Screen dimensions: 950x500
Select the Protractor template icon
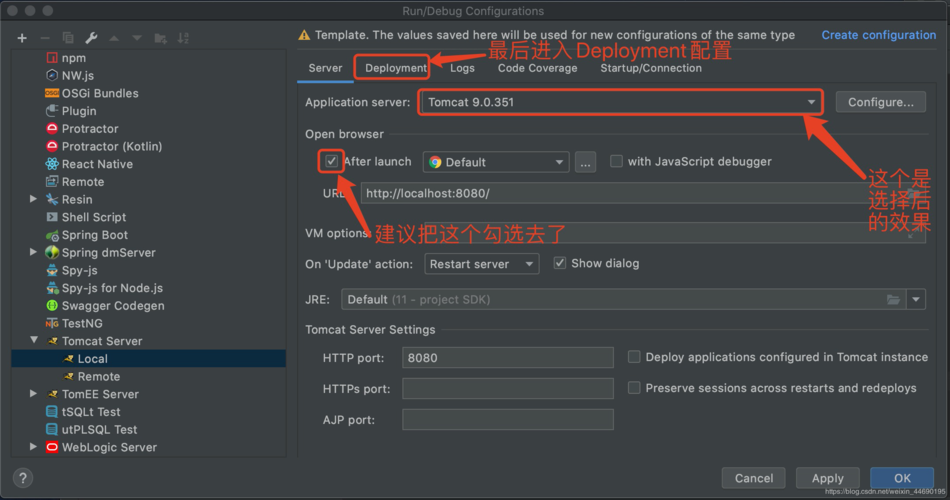tap(52, 128)
